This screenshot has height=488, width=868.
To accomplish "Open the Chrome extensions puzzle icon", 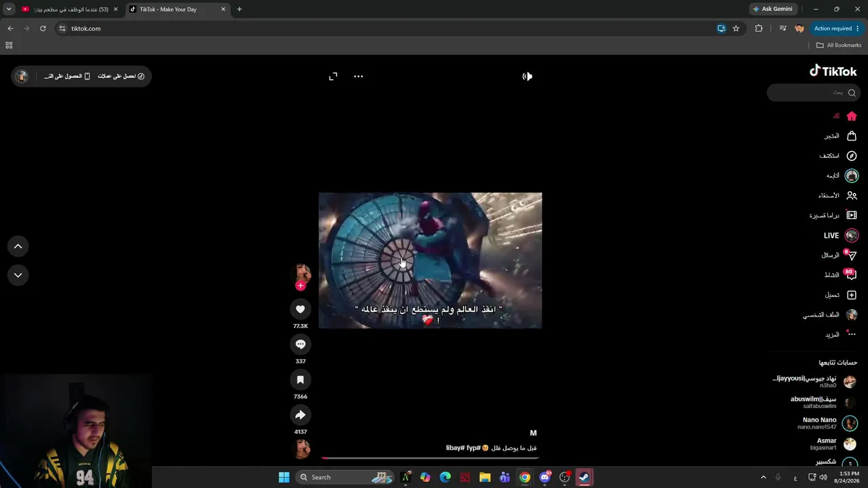I will 759,28.
